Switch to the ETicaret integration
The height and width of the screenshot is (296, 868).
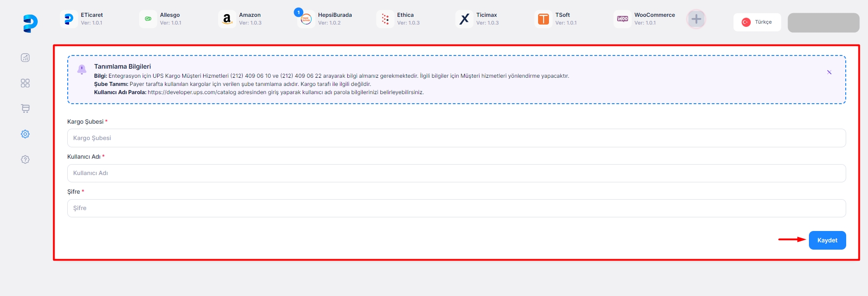coord(82,19)
